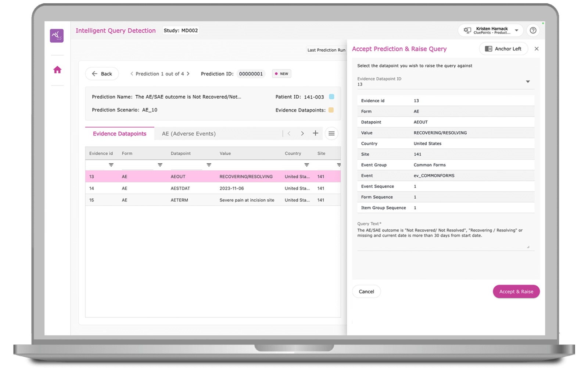This screenshot has width=588, height=368.
Task: Click the Accept & Raise button
Action: coord(516,291)
